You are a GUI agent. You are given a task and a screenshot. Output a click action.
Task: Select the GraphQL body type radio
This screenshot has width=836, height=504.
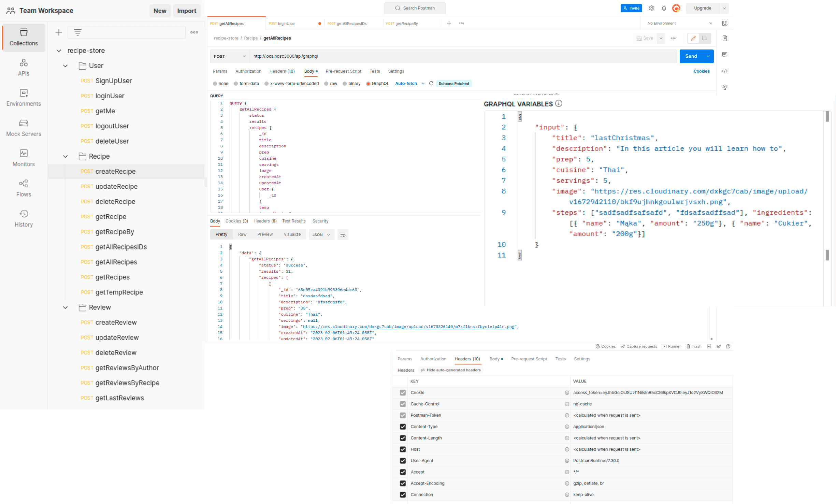pyautogui.click(x=368, y=84)
